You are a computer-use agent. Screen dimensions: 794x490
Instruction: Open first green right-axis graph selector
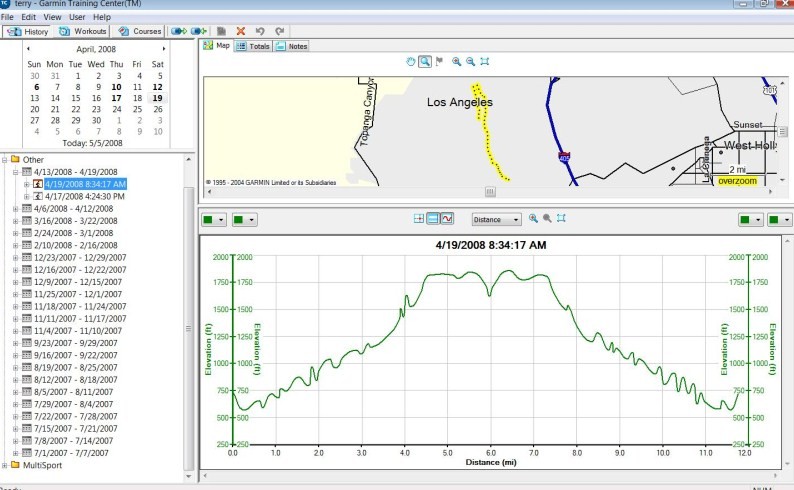click(750, 220)
